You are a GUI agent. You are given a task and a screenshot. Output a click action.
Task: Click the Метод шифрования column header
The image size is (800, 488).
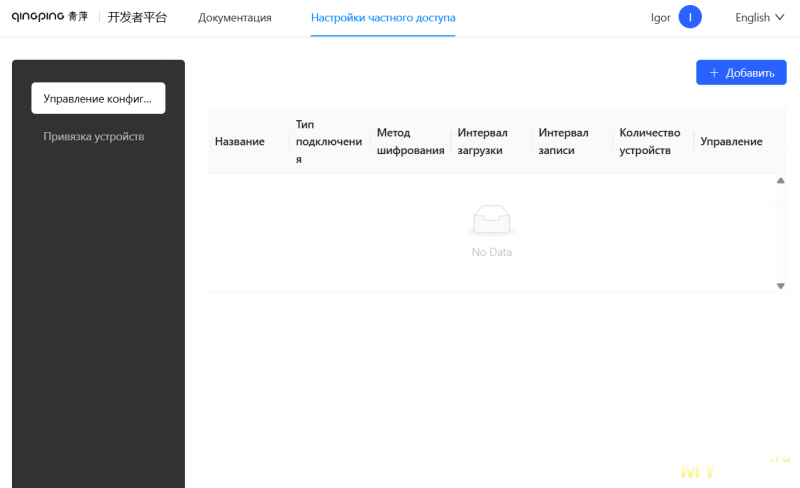(x=410, y=142)
